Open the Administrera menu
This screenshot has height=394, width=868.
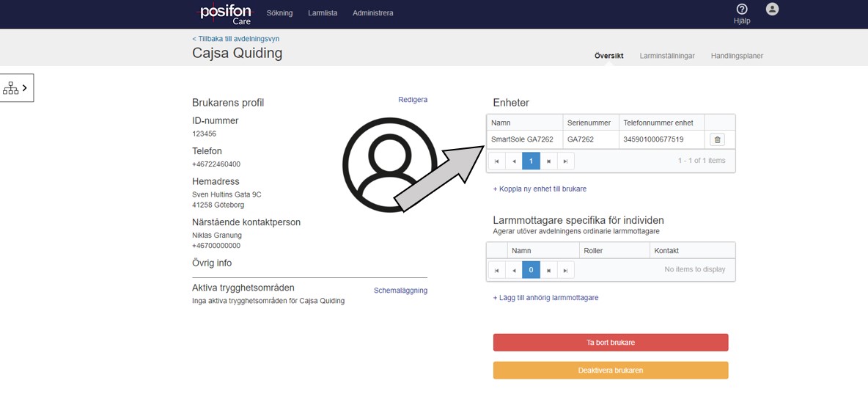click(x=372, y=13)
